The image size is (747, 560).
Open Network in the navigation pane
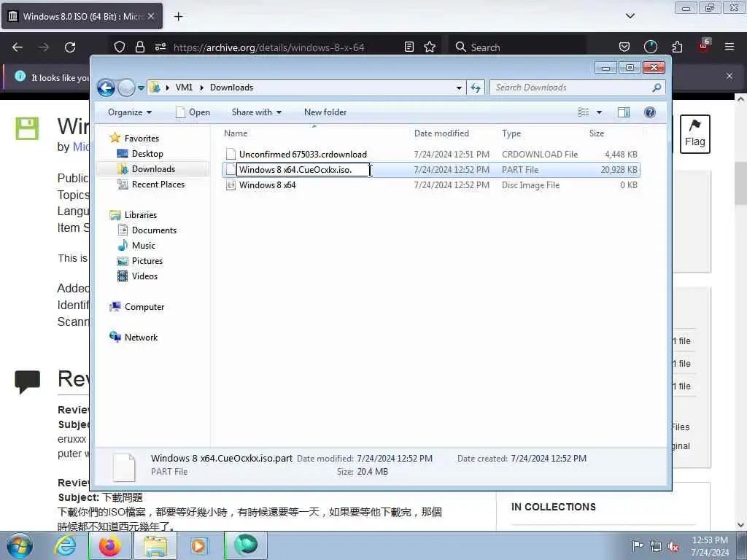[x=141, y=337]
